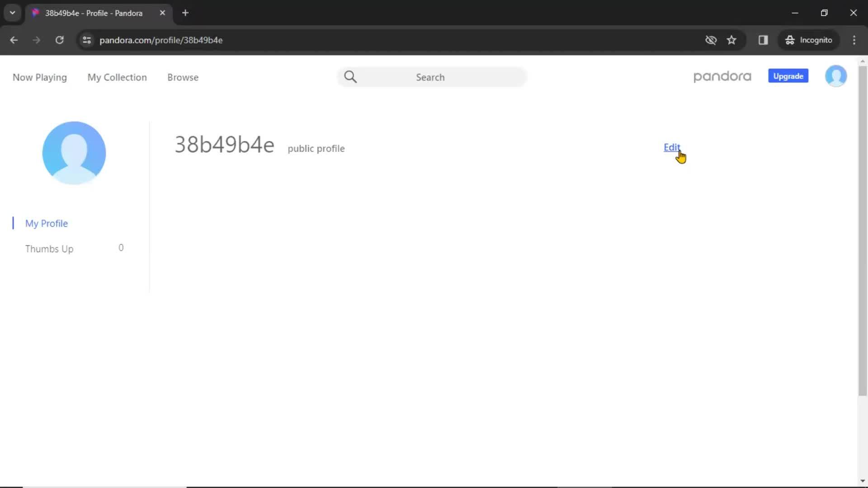868x488 pixels.
Task: Select Browse navigation menu item
Action: 183,77
